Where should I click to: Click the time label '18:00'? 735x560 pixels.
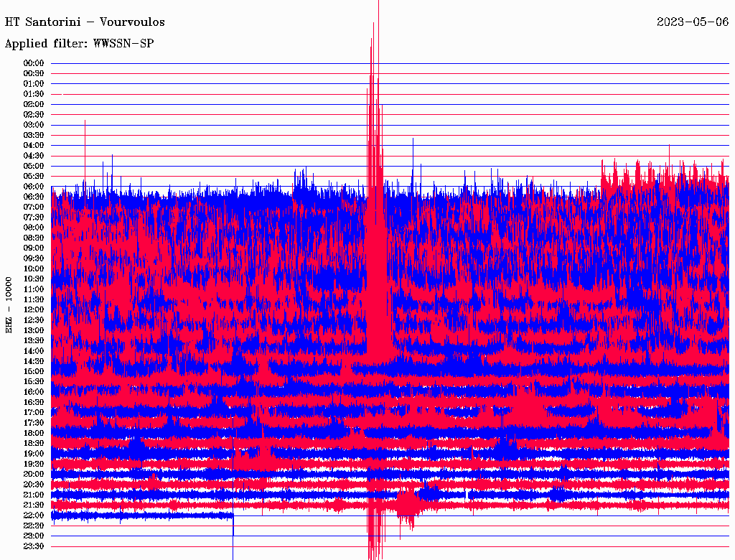point(34,434)
